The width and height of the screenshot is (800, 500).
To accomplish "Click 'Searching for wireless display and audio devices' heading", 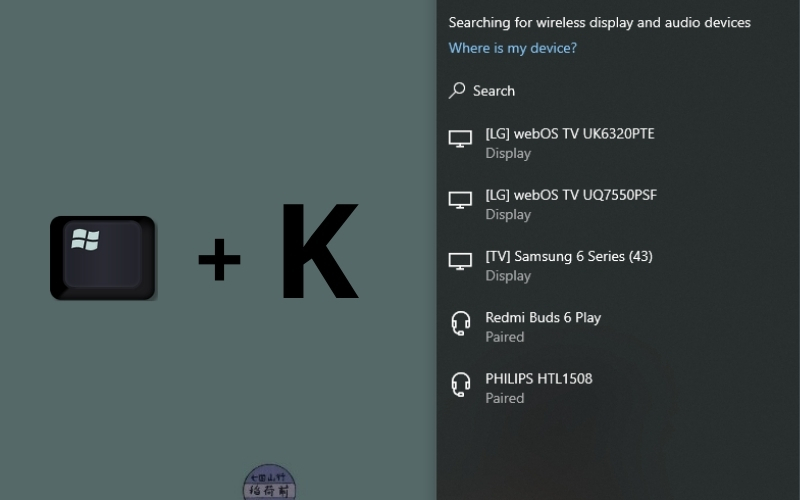I will (x=599, y=22).
